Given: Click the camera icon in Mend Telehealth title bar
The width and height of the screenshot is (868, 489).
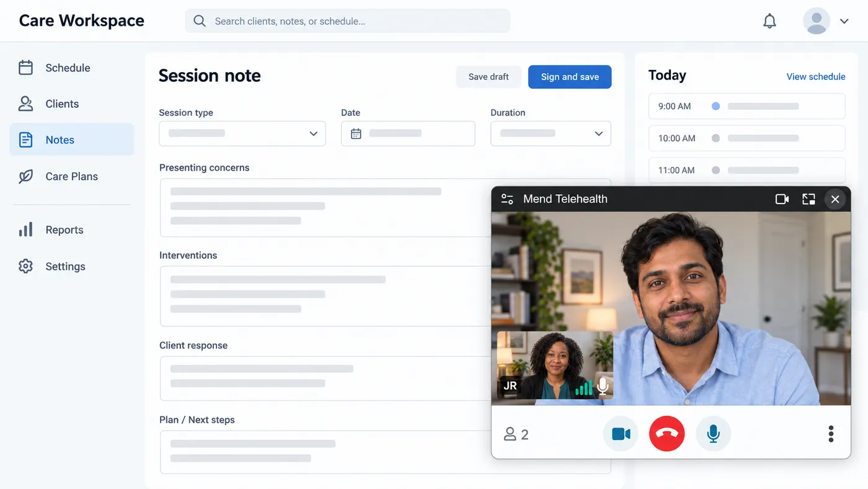Looking at the screenshot, I should (x=782, y=199).
